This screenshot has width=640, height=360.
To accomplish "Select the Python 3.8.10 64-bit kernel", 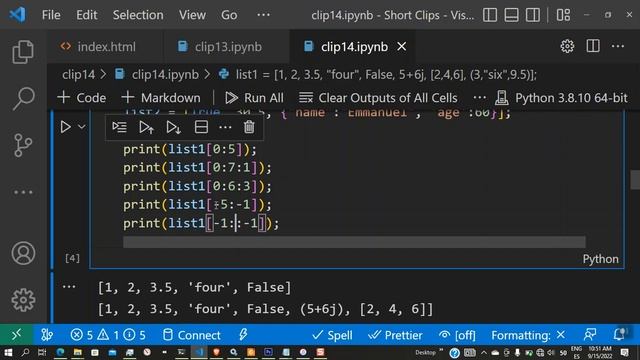I will point(561,98).
